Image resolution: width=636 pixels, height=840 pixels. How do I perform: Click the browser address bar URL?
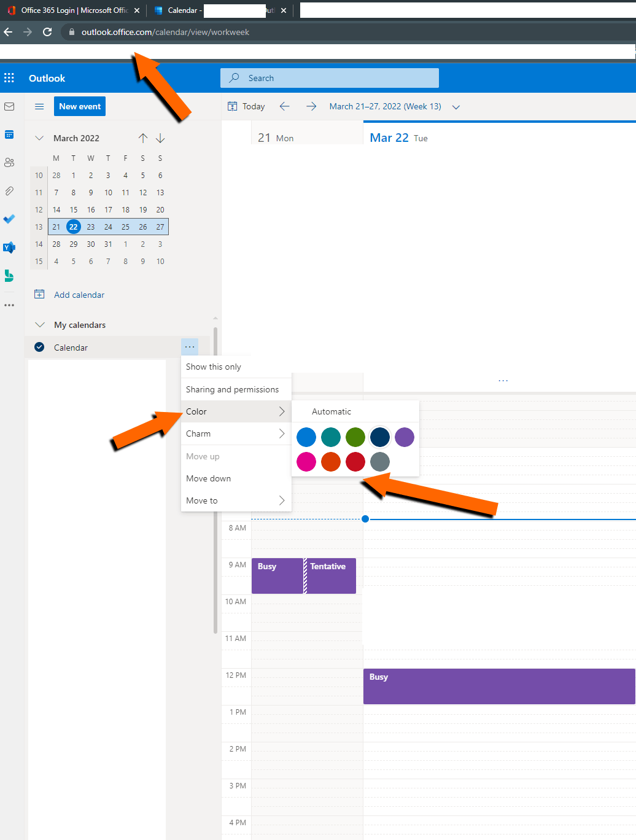pyautogui.click(x=165, y=32)
